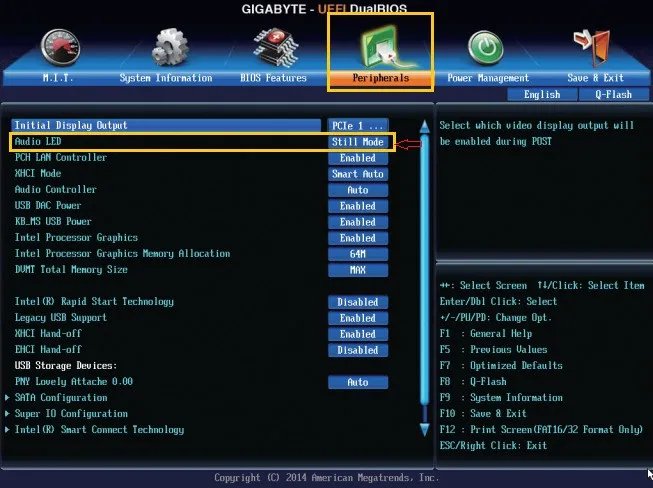Image resolution: width=653 pixels, height=488 pixels.
Task: Open the Audio Controller Auto option
Action: point(358,190)
